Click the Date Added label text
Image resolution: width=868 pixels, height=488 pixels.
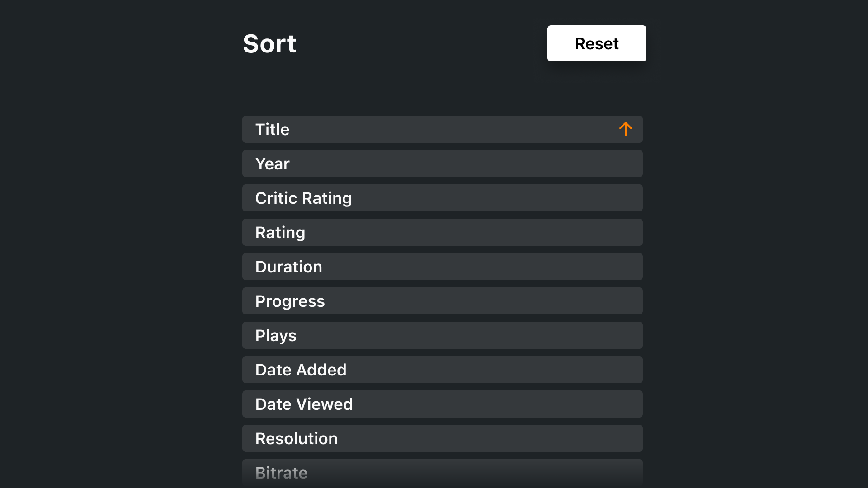(301, 370)
